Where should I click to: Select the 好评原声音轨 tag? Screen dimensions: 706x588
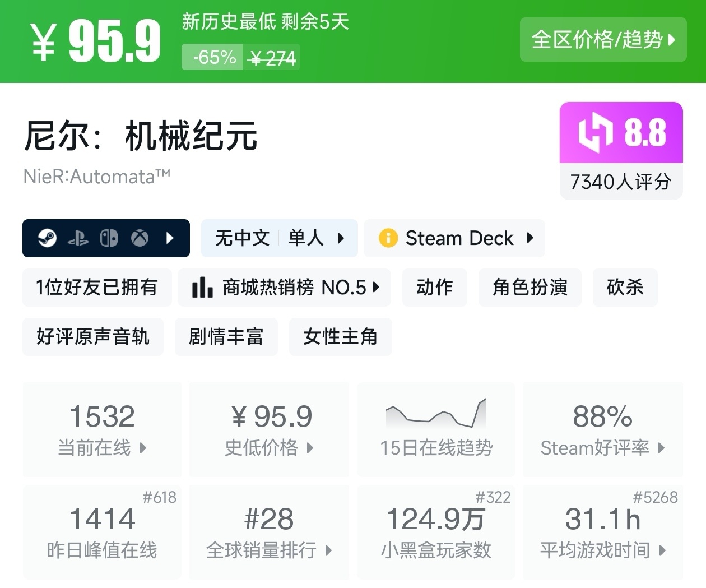tap(93, 336)
